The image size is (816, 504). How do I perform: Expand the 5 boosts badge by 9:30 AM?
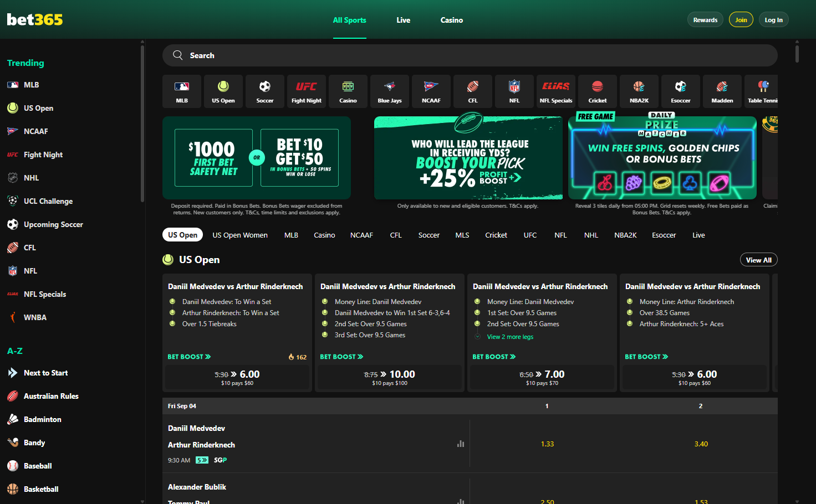click(202, 460)
